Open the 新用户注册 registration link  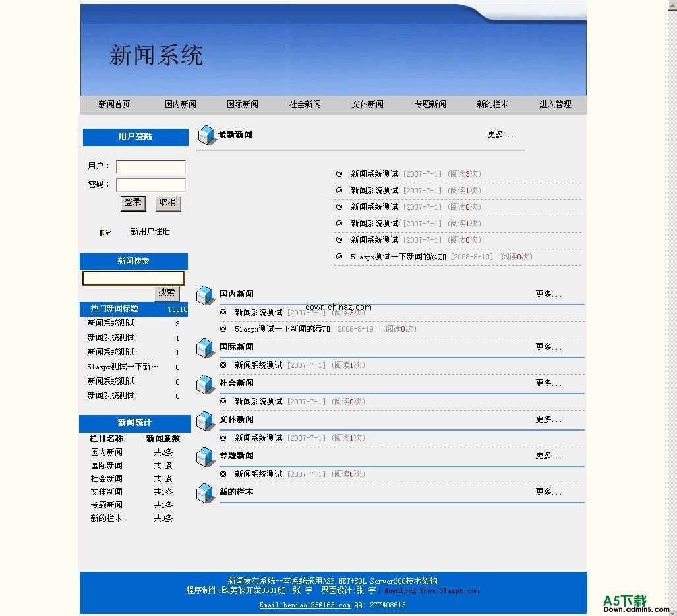(x=150, y=231)
